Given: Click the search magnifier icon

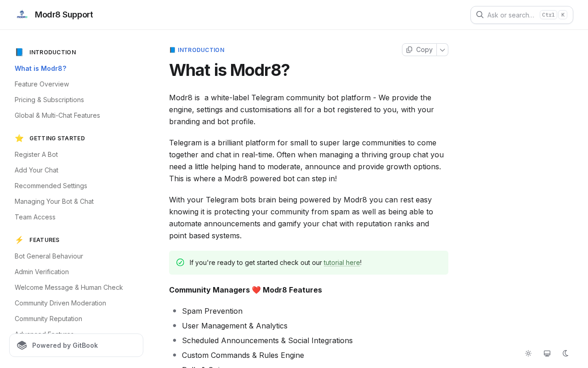Looking at the screenshot, I should (480, 15).
